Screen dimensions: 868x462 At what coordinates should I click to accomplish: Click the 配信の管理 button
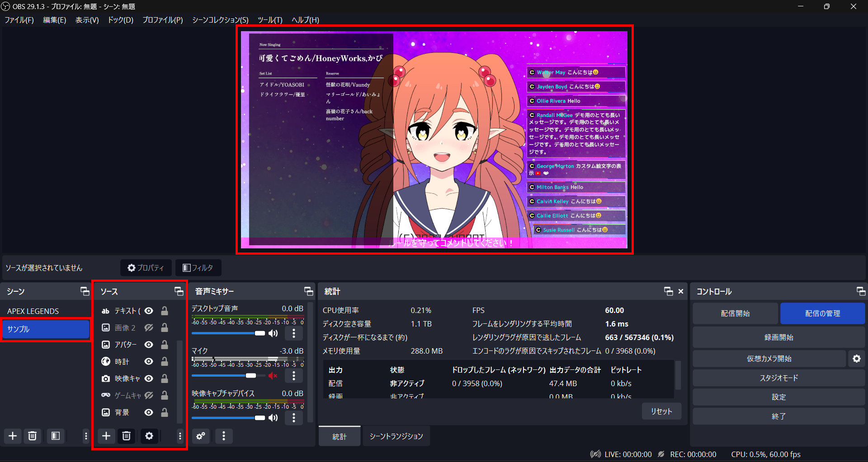[822, 313]
